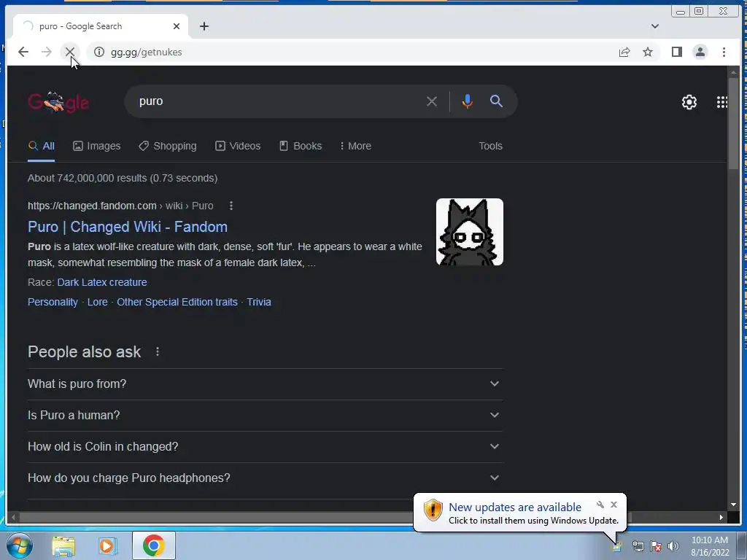Open the Personality sitelink

(53, 302)
